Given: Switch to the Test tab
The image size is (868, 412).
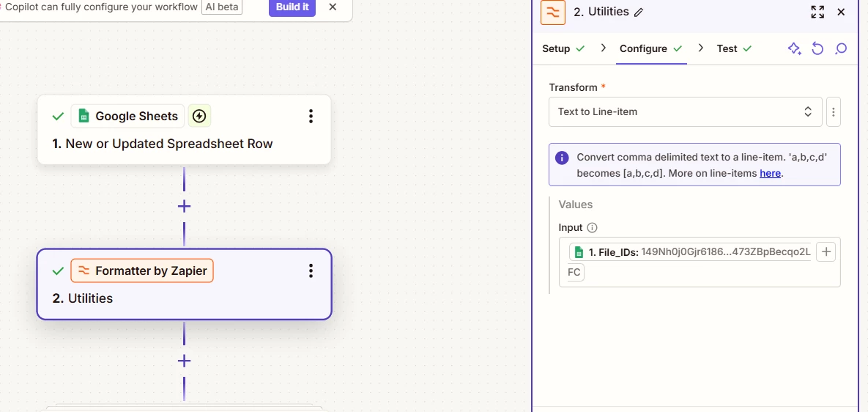Looking at the screenshot, I should click(734, 48).
